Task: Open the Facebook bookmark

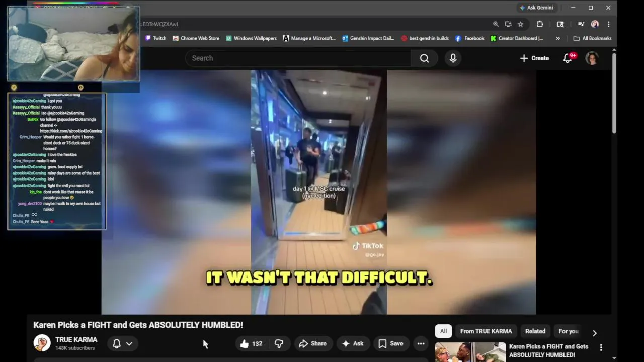Action: pyautogui.click(x=469, y=38)
